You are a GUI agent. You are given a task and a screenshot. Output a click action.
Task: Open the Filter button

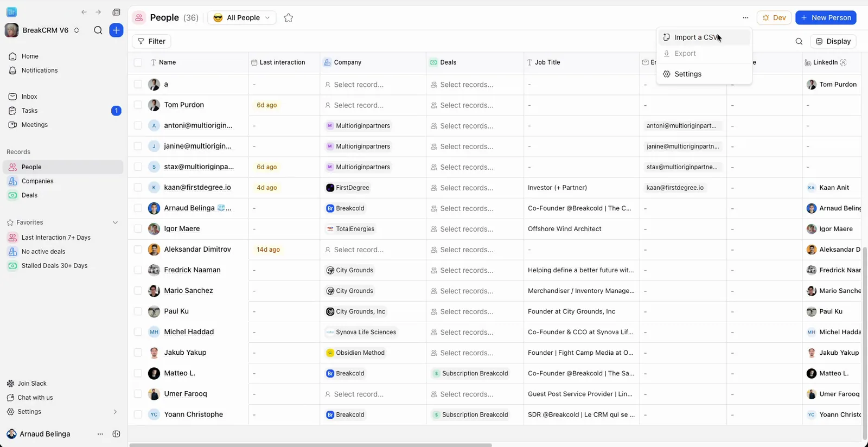point(151,41)
